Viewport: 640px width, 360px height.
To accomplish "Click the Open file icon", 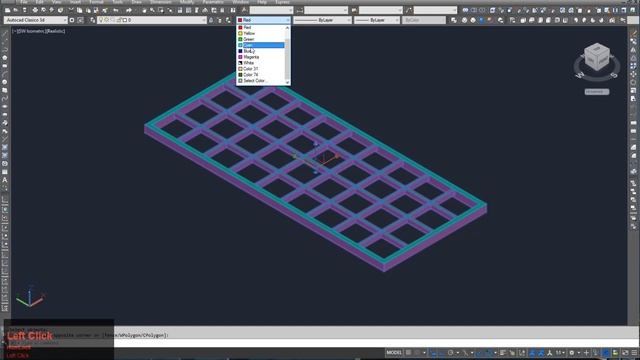I will pos(16,10).
